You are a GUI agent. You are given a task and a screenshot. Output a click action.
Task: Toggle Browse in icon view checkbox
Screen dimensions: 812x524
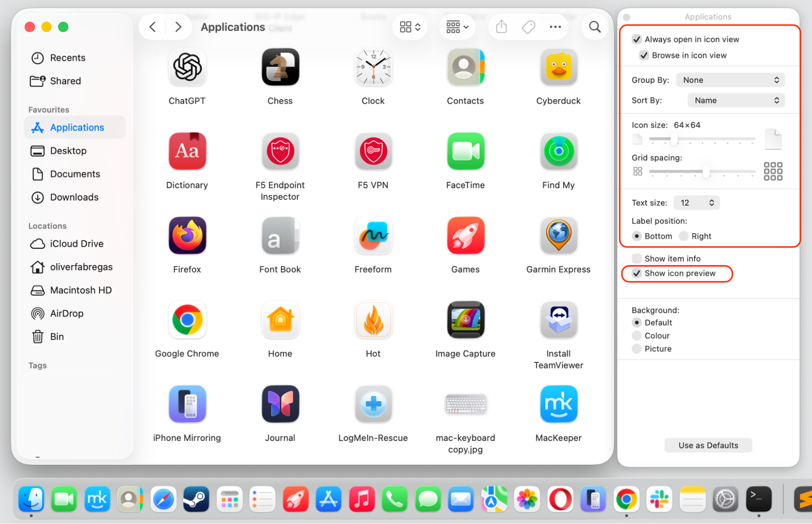click(644, 55)
